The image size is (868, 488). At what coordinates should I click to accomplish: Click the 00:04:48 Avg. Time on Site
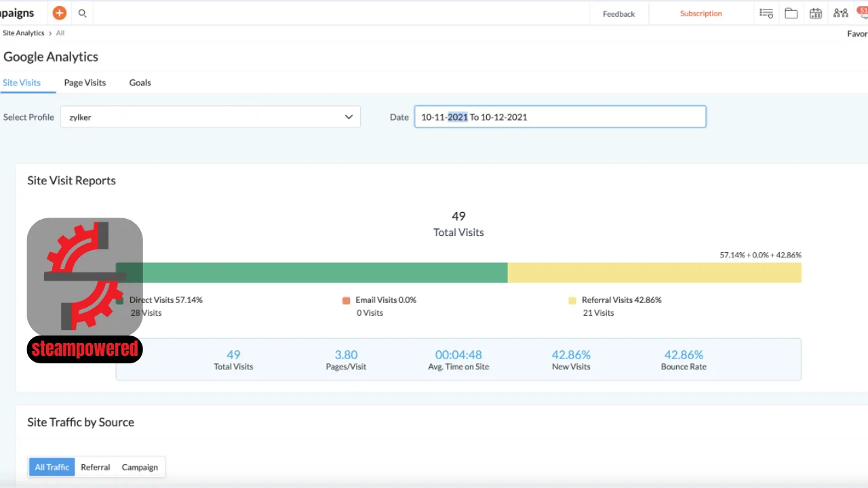[458, 354]
